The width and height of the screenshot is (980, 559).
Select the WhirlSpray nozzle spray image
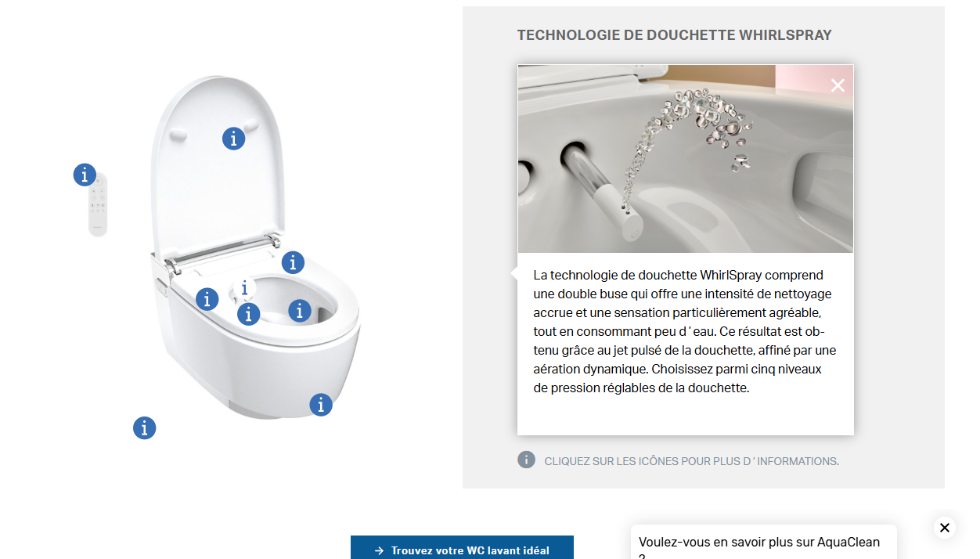tap(686, 159)
